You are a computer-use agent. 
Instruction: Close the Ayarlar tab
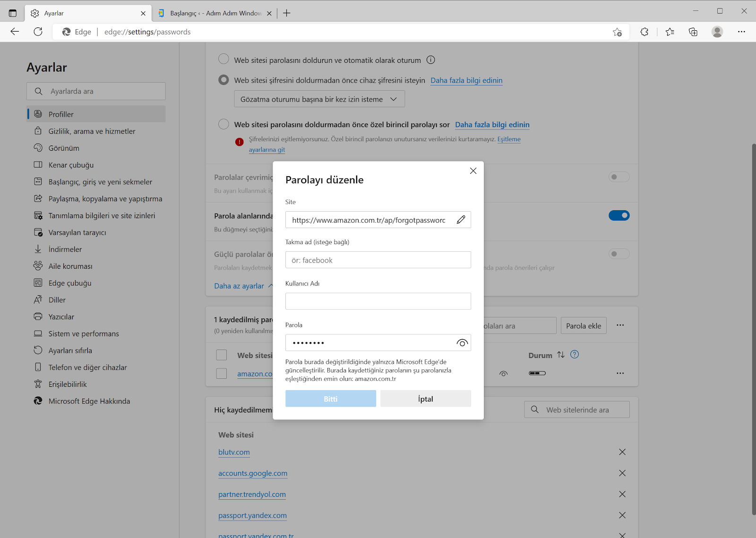click(x=143, y=13)
